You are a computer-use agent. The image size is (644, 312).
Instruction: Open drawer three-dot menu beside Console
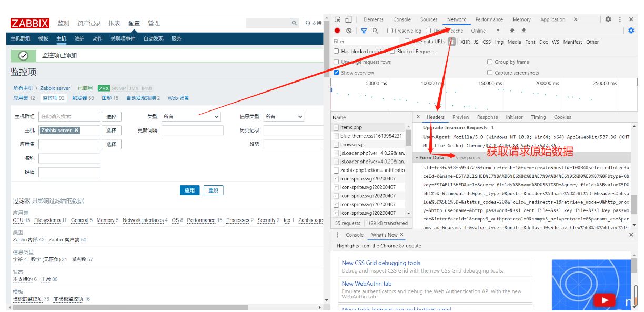click(x=337, y=235)
